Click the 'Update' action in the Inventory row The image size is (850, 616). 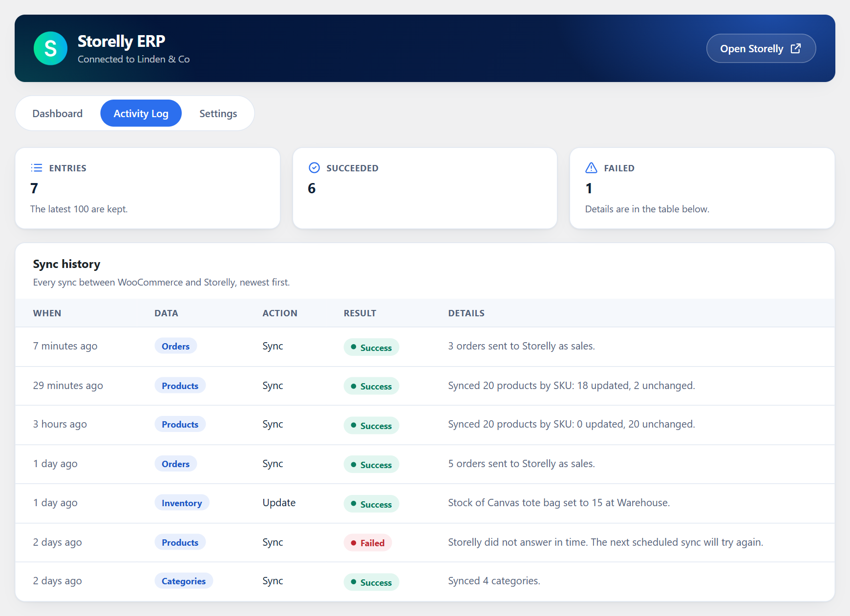[x=279, y=503]
